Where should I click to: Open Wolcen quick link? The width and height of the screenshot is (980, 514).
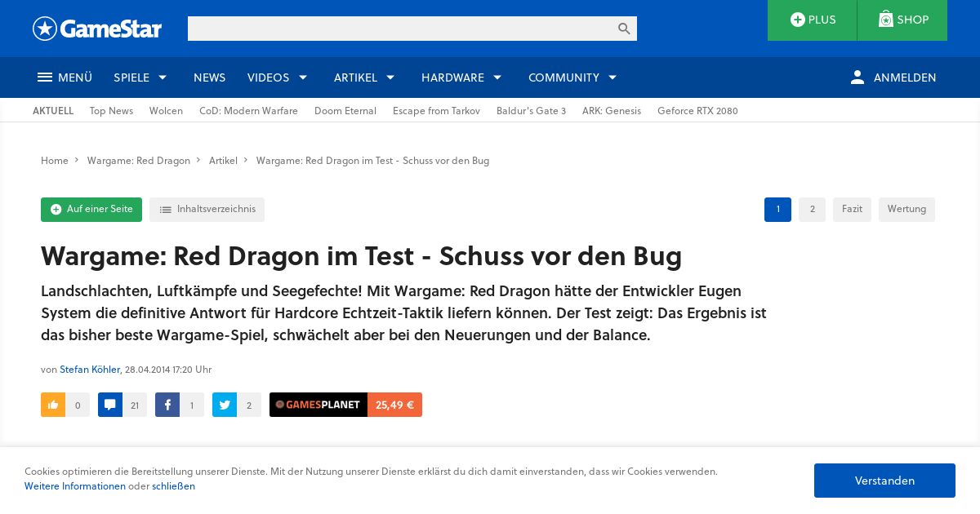coord(166,111)
